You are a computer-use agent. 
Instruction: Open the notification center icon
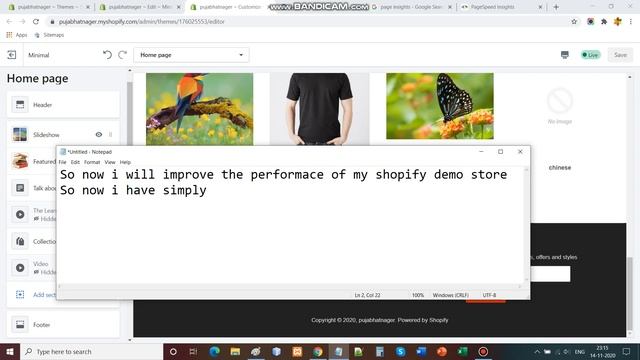[x=626, y=351]
